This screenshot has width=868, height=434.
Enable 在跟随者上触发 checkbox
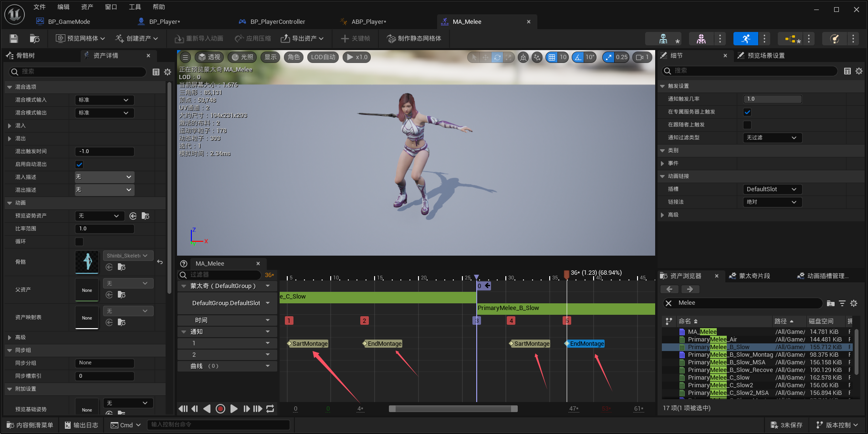point(747,125)
